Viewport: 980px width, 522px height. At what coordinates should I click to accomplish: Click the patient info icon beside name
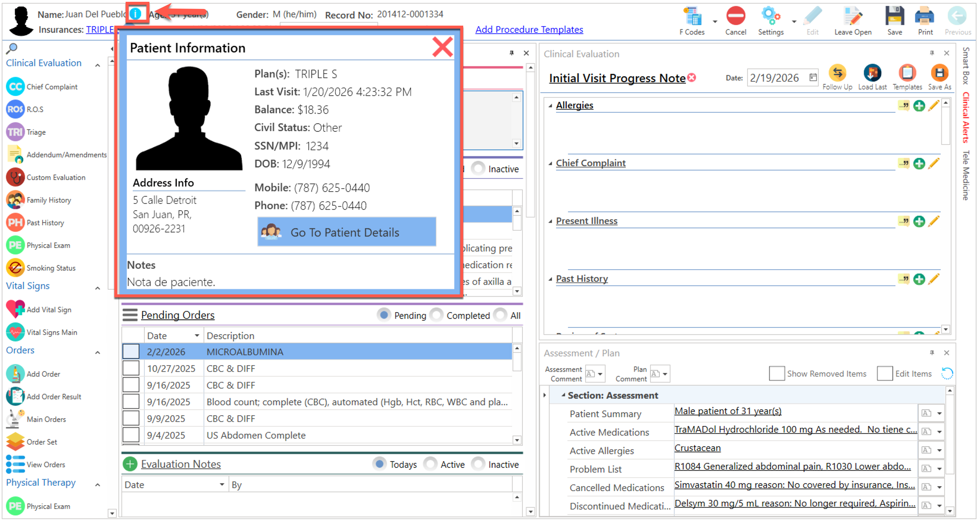pos(135,14)
